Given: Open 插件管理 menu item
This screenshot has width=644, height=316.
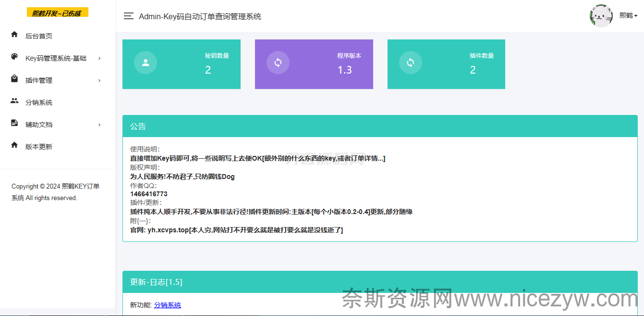Looking at the screenshot, I should (x=58, y=80).
